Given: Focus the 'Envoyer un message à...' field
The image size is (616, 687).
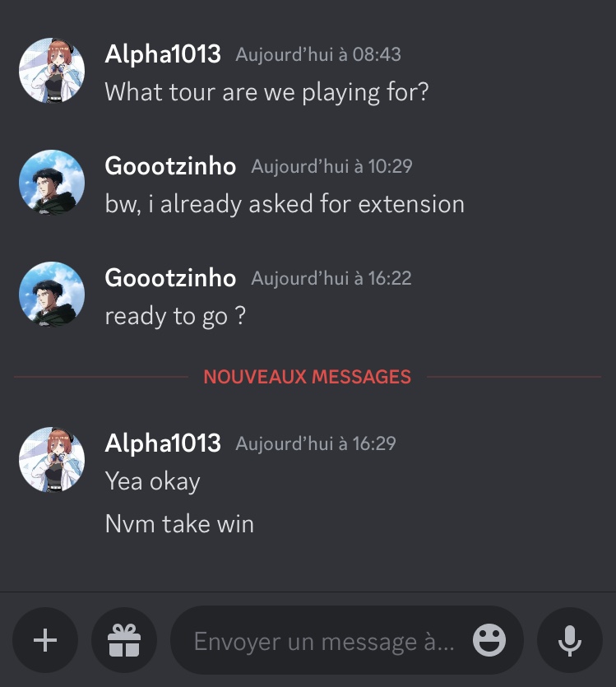Looking at the screenshot, I should coord(347,640).
